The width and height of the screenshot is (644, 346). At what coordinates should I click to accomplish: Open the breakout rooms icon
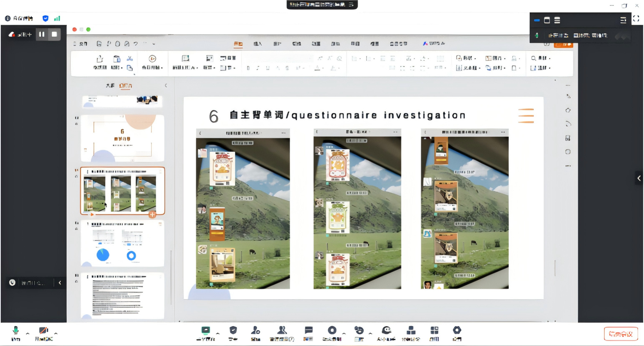pos(411,331)
